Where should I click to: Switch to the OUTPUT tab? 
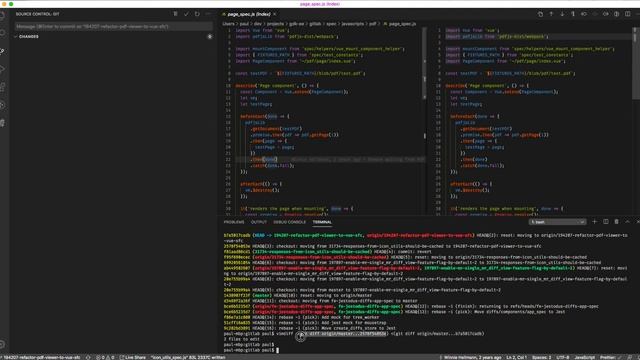[259, 222]
